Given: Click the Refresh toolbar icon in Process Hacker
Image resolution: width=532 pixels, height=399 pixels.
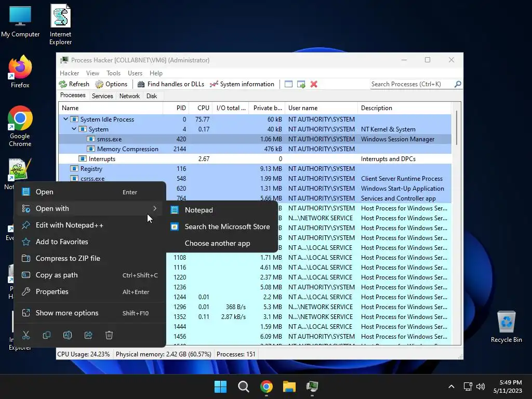Looking at the screenshot, I should point(63,84).
